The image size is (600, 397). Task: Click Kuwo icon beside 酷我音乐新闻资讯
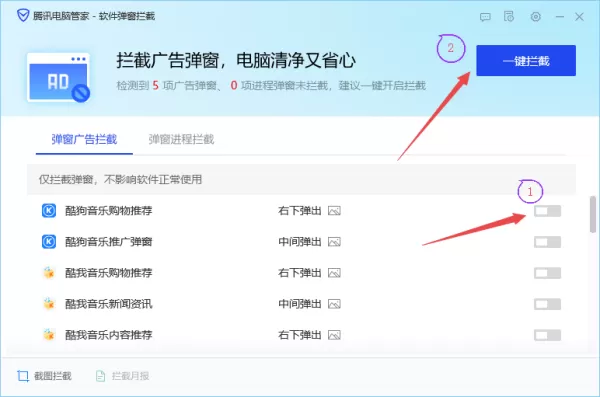click(x=49, y=304)
